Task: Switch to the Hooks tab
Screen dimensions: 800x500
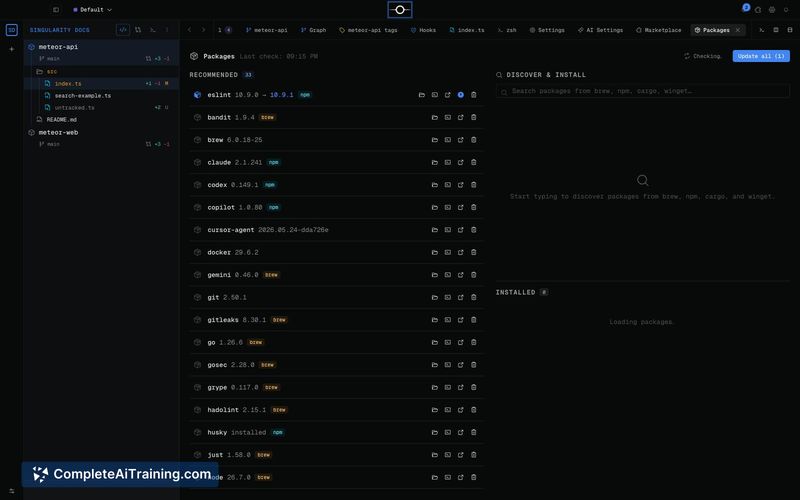Action: click(423, 30)
